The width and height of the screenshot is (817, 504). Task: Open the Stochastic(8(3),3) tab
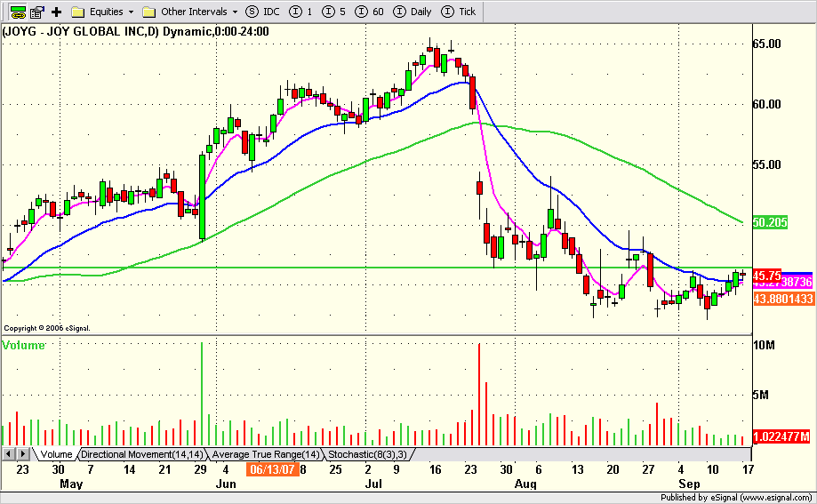coord(367,454)
